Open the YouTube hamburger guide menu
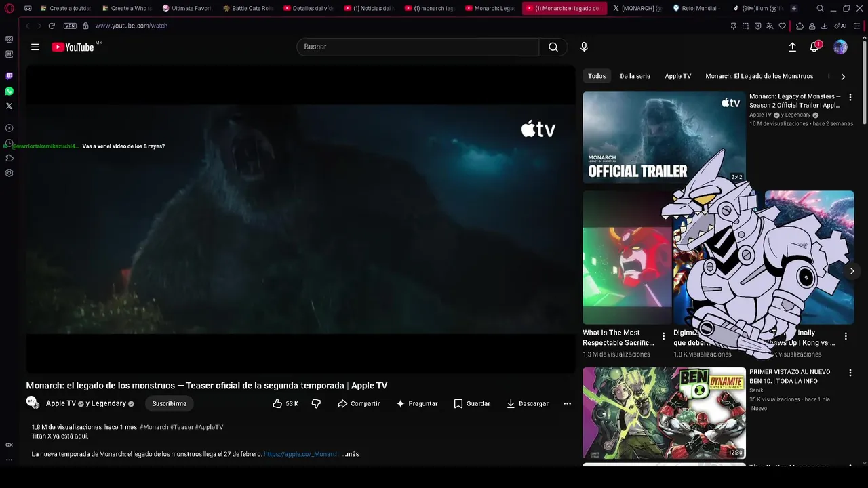The width and height of the screenshot is (868, 488). 35,47
